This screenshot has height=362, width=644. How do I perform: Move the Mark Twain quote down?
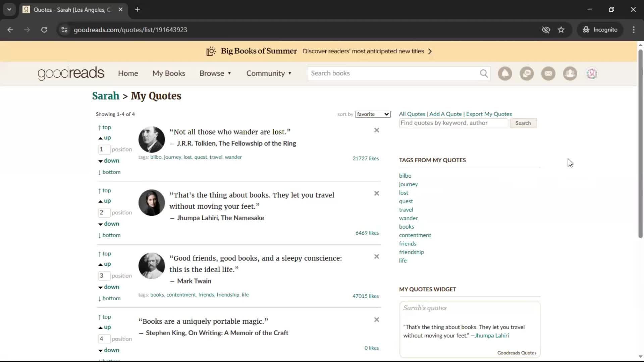[109, 287]
